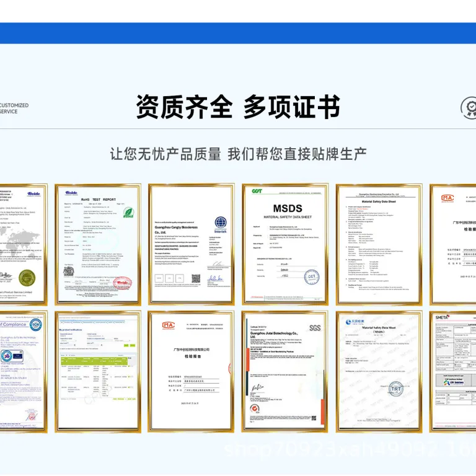Screen dimensions: 476x476
Task: Open the RoHS Test Report certificate
Action: click(98, 244)
